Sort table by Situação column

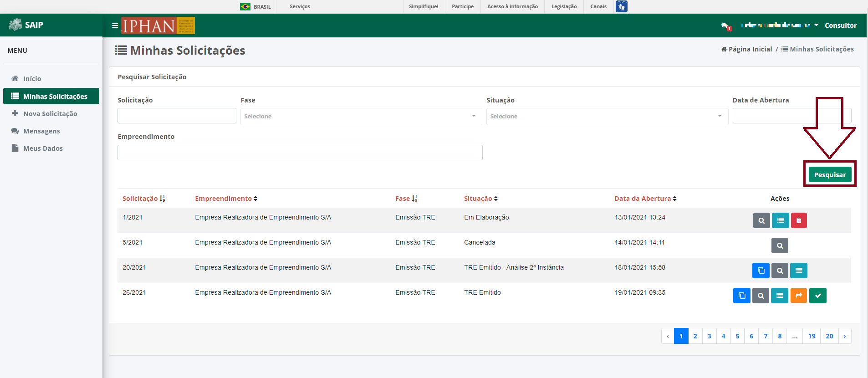pyautogui.click(x=481, y=199)
